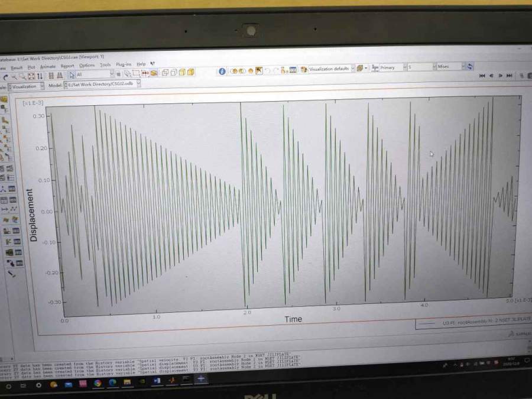The height and width of the screenshot is (399, 532).
Task: Click the first render style cube icon
Action: (165, 73)
